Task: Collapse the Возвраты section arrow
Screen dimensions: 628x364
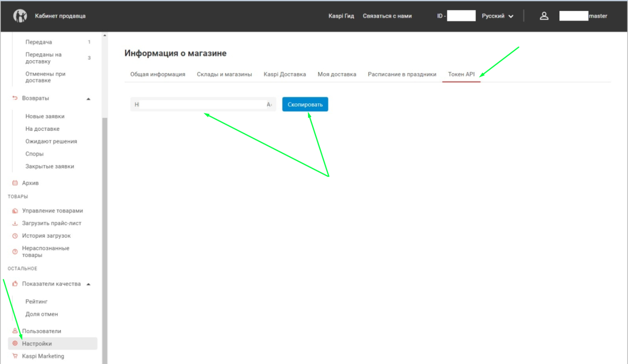Action: (88, 98)
